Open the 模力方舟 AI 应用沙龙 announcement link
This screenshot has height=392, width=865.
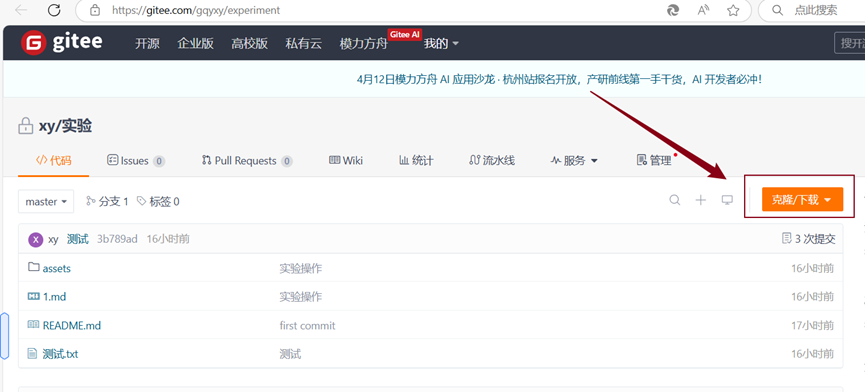559,79
